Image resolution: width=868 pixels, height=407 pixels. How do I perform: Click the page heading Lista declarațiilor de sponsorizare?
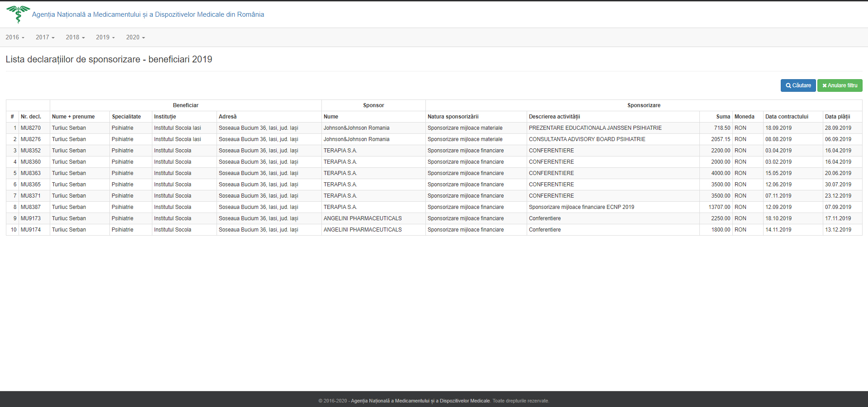click(x=109, y=59)
